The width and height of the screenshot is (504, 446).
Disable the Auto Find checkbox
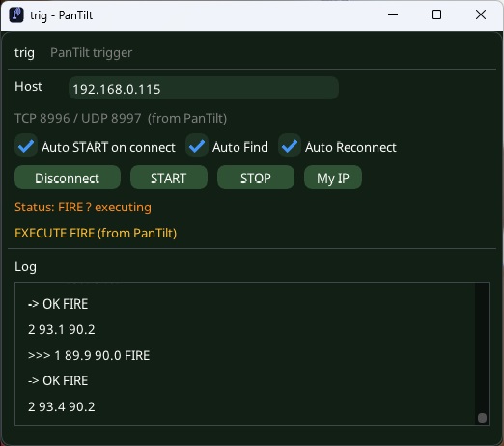tap(197, 146)
